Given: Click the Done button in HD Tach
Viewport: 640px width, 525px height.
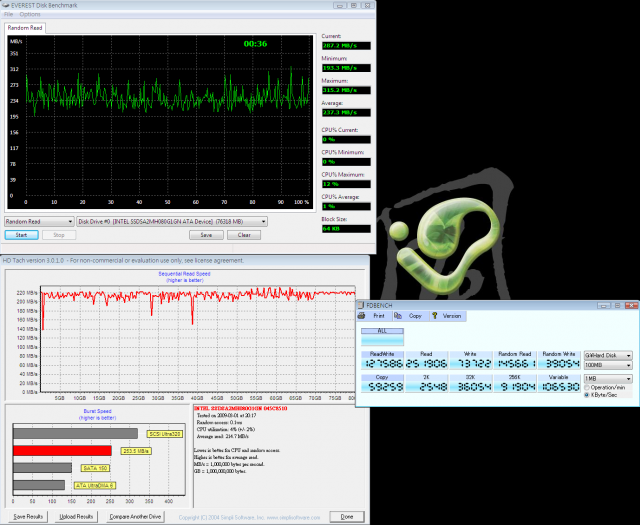Looking at the screenshot, I should click(347, 516).
